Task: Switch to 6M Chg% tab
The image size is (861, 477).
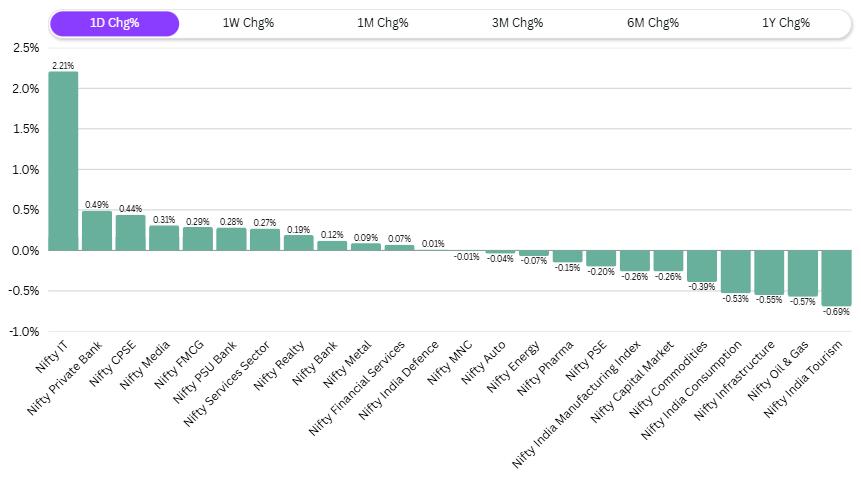Action: point(652,24)
